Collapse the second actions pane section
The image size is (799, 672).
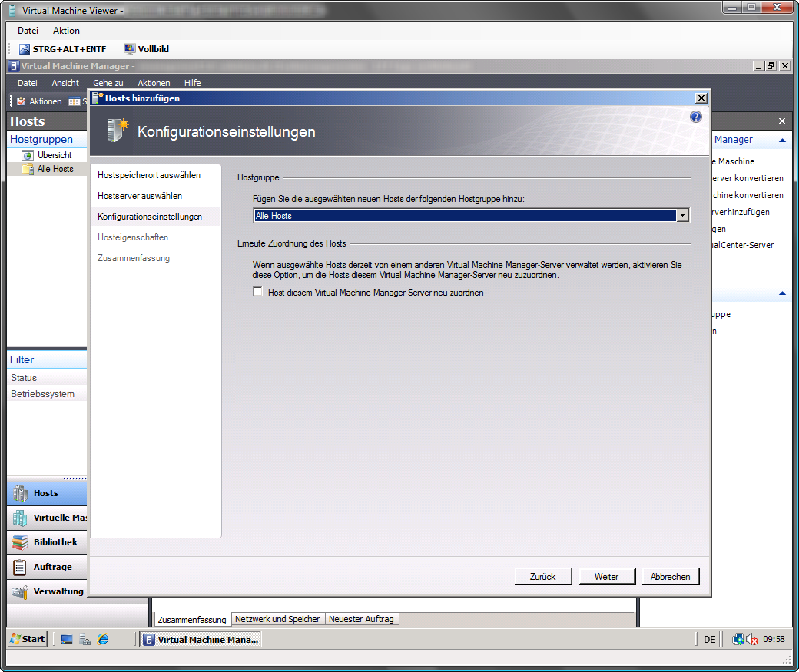[782, 293]
